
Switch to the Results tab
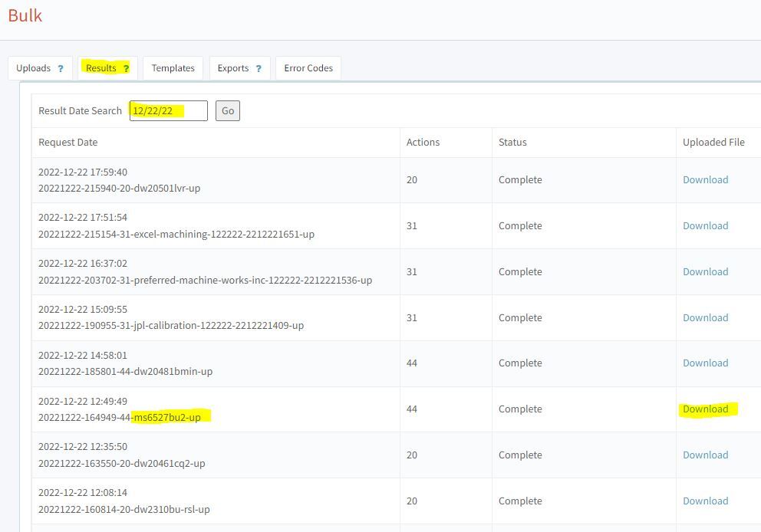101,68
